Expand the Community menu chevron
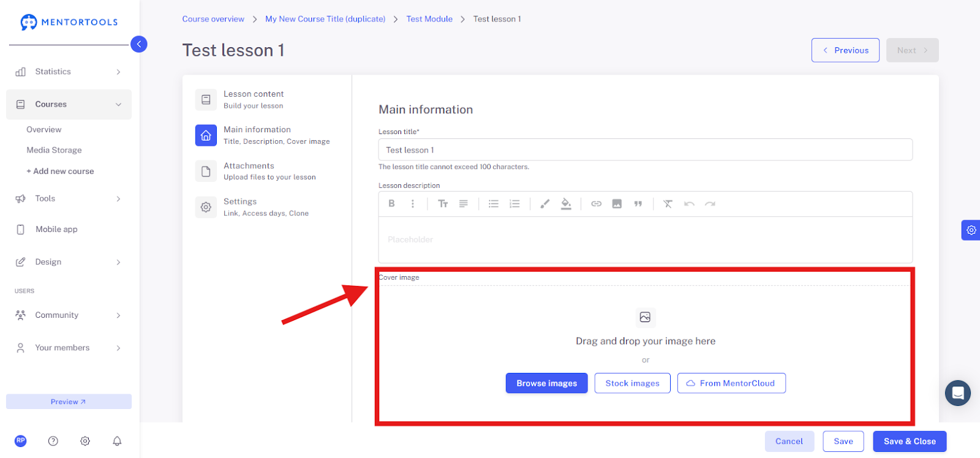980x458 pixels. (x=118, y=315)
